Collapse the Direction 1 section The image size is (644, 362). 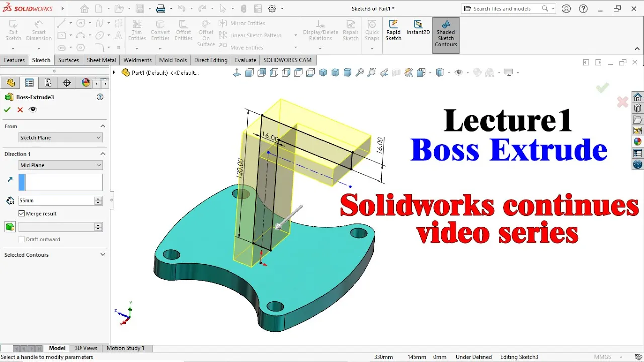click(x=103, y=154)
